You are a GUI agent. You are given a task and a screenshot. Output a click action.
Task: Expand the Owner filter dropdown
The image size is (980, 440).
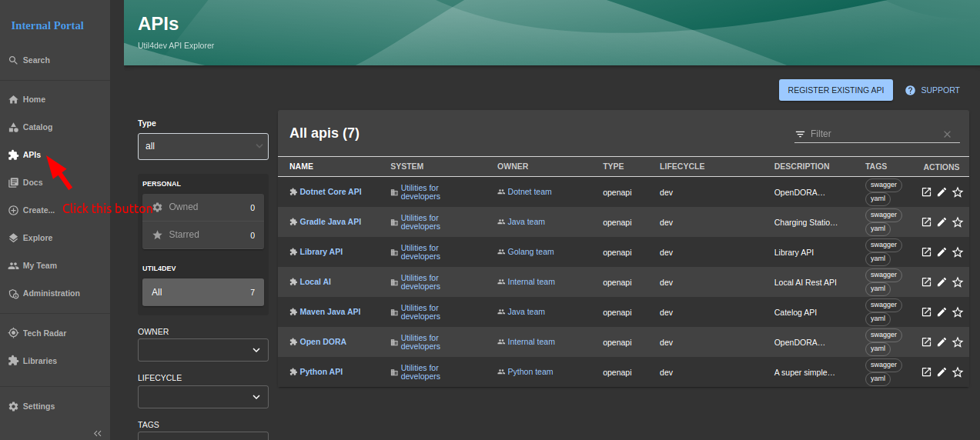click(x=203, y=350)
